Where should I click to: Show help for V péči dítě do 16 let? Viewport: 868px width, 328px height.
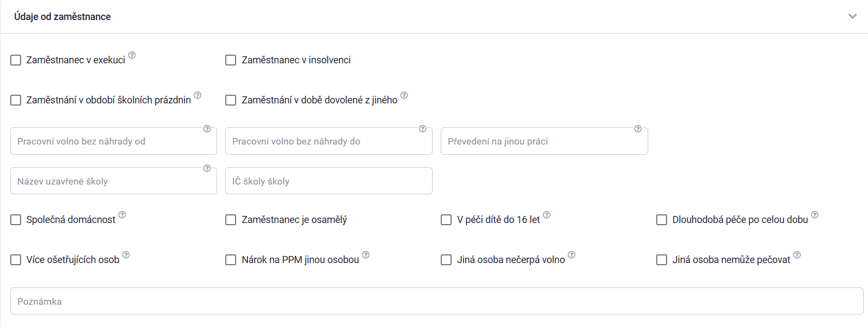tap(547, 215)
